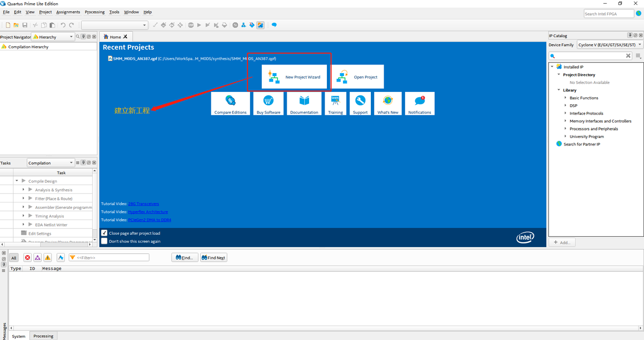
Task: Show warnings with yellow triangle filter
Action: tap(48, 258)
